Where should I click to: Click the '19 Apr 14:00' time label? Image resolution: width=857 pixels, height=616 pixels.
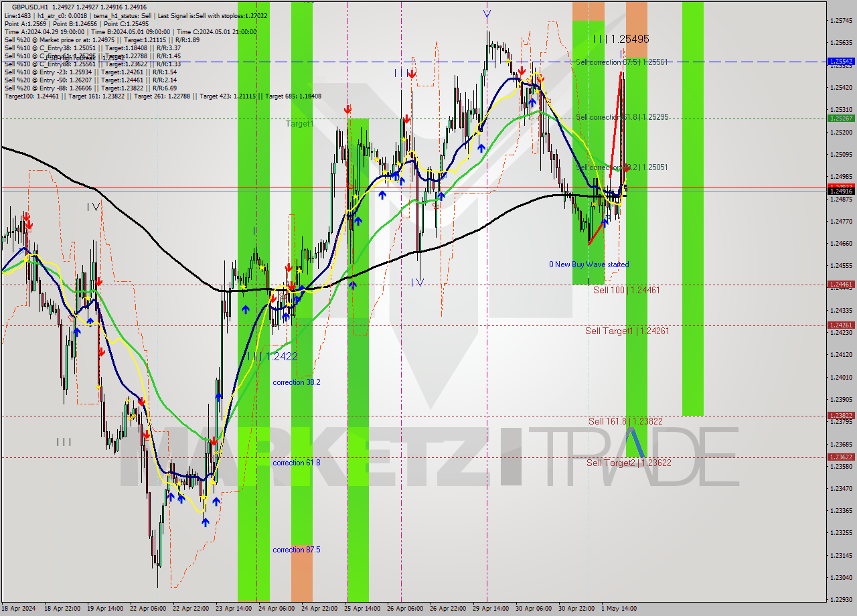click(105, 609)
